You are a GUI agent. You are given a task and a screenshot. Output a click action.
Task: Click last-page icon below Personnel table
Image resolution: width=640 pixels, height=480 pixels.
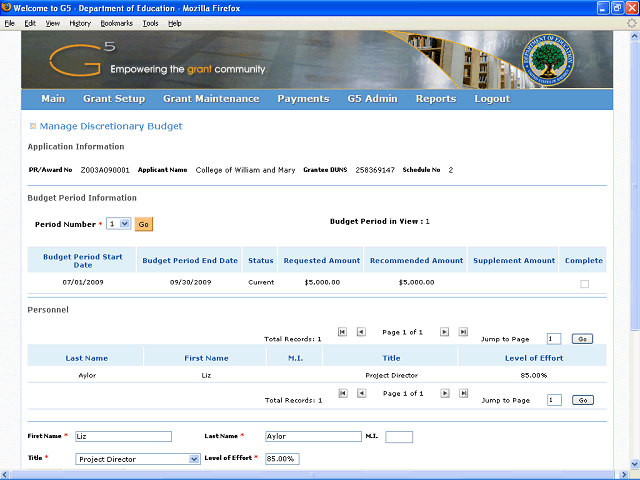tap(462, 393)
